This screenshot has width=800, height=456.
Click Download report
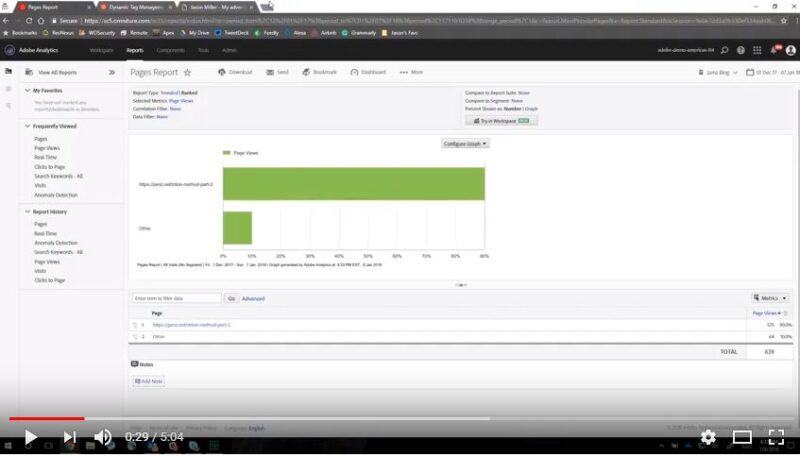coord(235,72)
